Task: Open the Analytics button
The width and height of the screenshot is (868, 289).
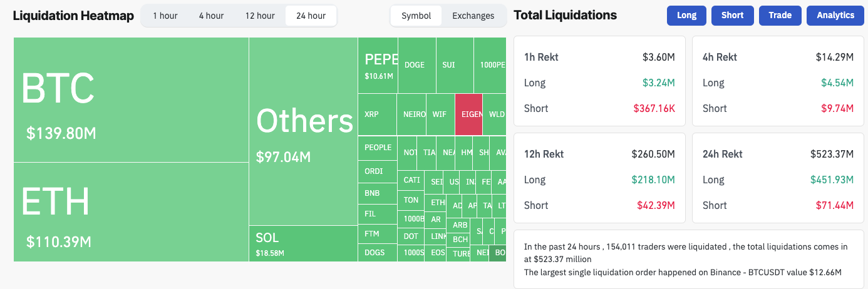Action: point(835,16)
